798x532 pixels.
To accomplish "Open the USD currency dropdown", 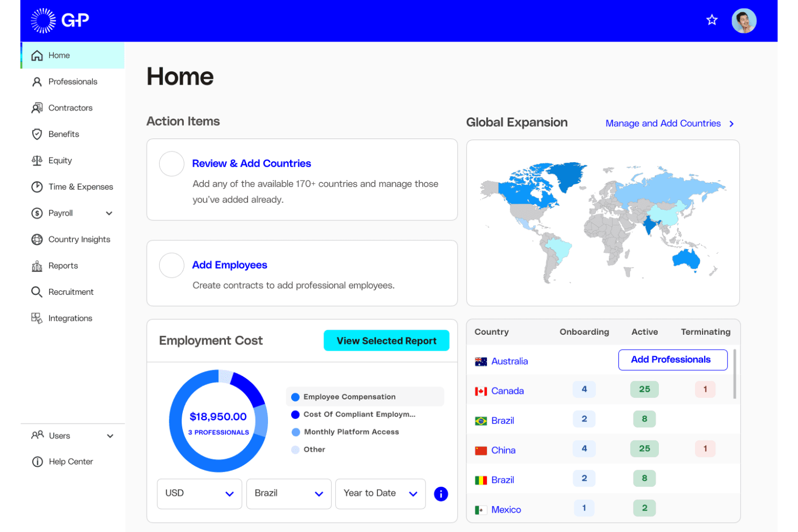I will pyautogui.click(x=200, y=494).
